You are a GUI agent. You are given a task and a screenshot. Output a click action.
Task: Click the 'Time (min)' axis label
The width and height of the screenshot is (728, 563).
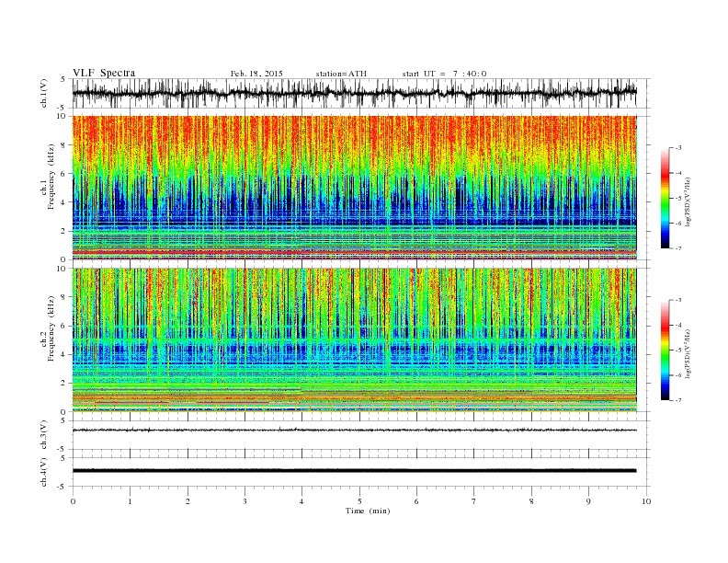pos(368,511)
